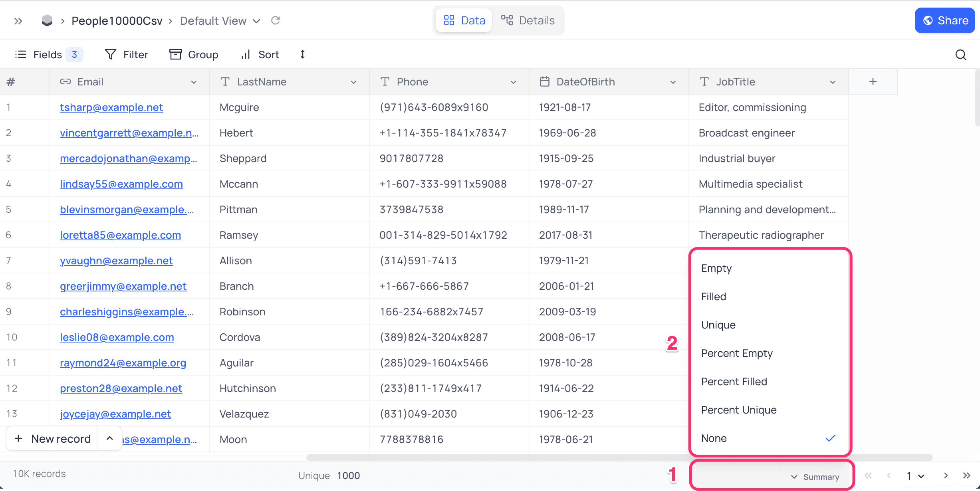Screen dimensions: 980x491
Task: Click the base cube icon in breadcrumb
Action: [x=47, y=20]
